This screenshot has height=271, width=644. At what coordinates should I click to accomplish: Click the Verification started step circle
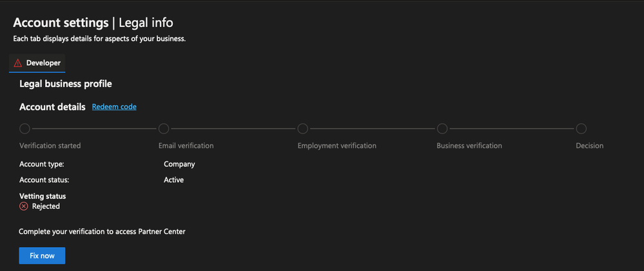coord(25,129)
